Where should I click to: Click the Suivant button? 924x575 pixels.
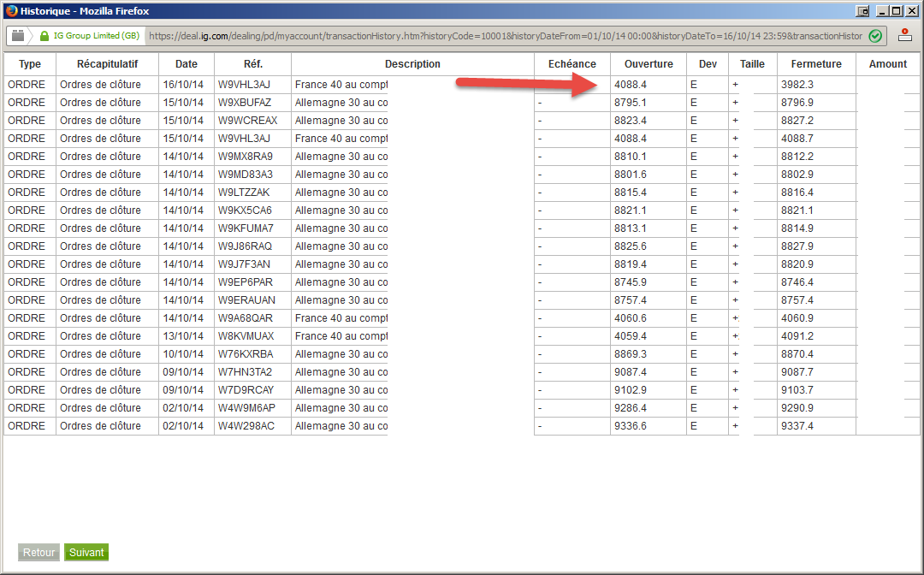[x=86, y=552]
